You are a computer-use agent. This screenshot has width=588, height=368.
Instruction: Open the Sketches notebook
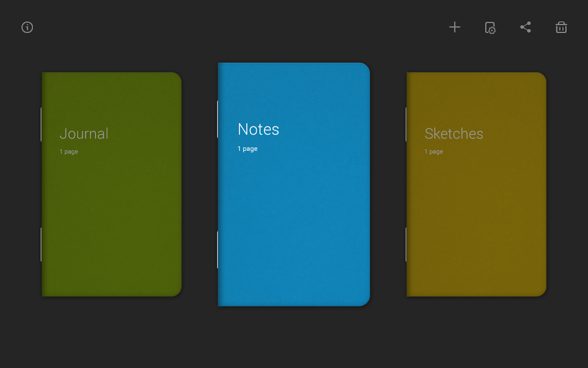pyautogui.click(x=476, y=184)
